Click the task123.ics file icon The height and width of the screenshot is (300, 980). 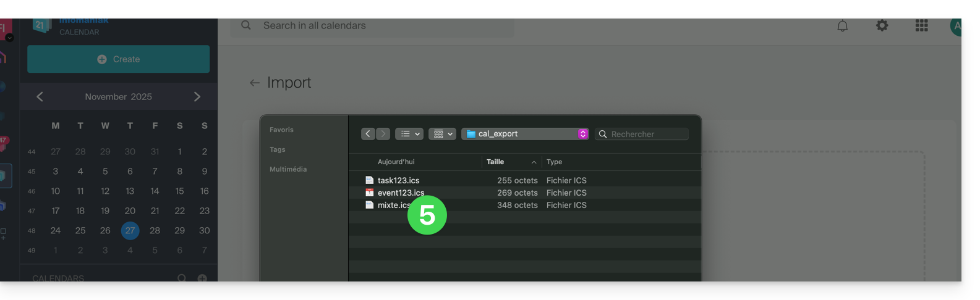369,180
